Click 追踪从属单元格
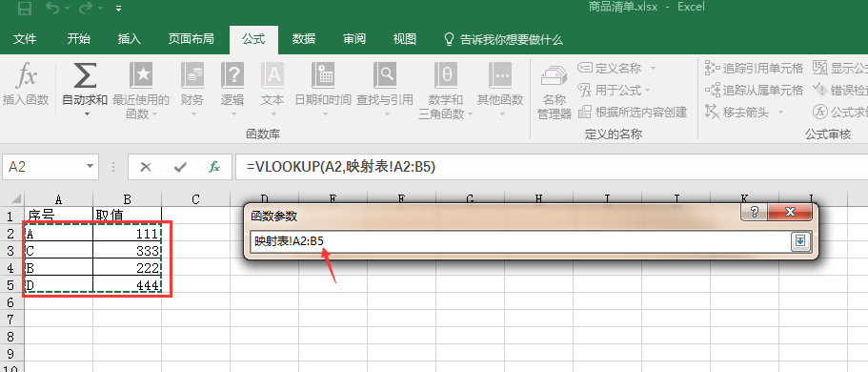 tap(754, 90)
